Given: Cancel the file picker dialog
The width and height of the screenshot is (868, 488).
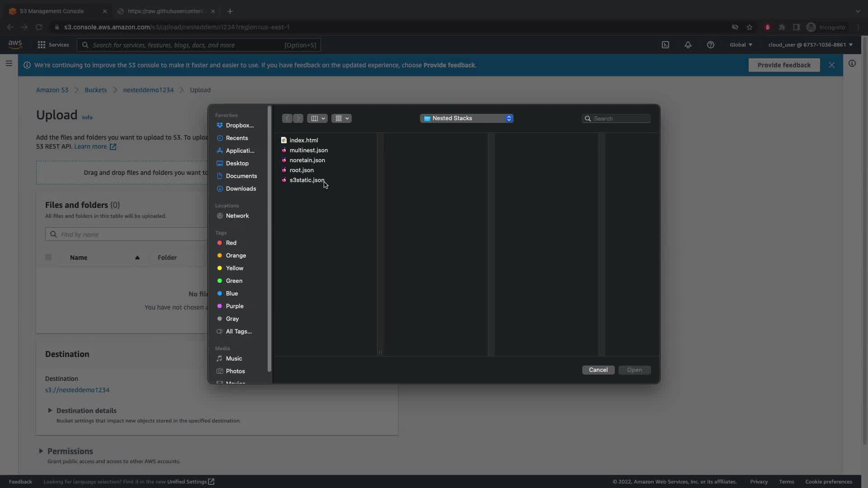Looking at the screenshot, I should coord(598,370).
